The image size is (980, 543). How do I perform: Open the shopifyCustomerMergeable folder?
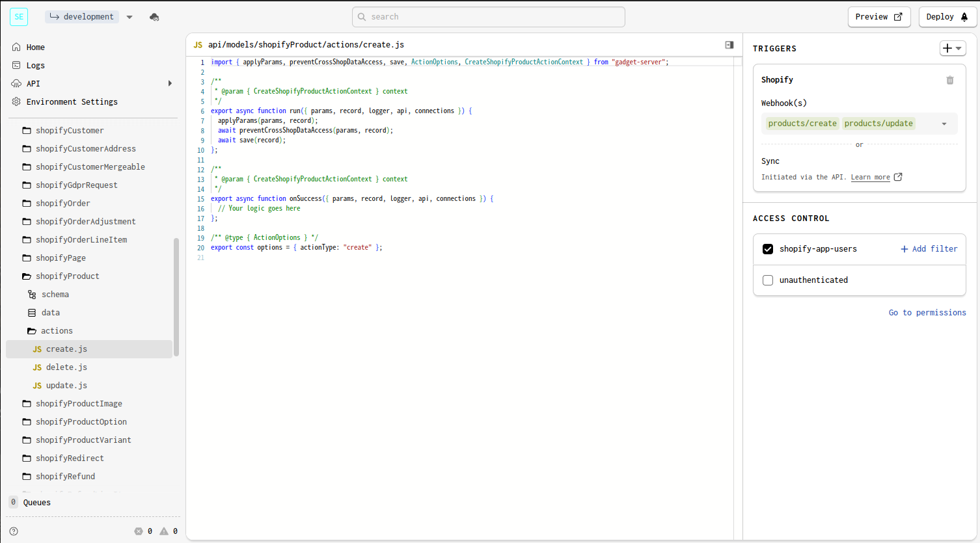click(90, 167)
